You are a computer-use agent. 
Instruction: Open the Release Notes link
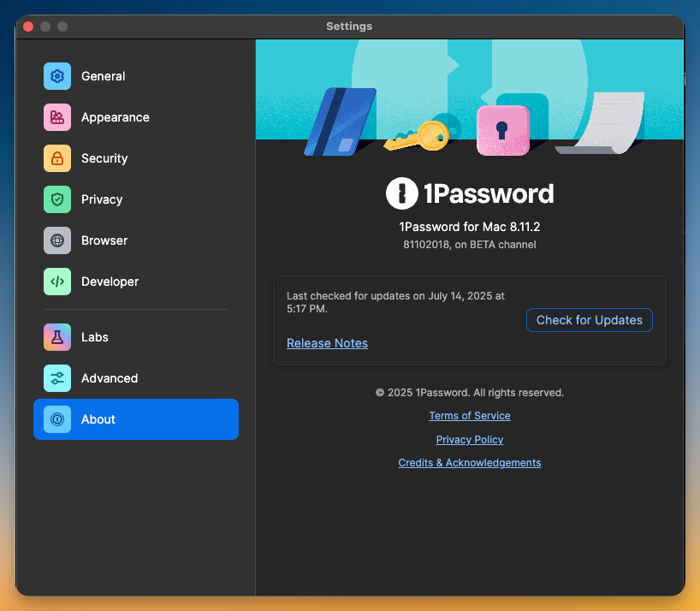click(x=327, y=343)
